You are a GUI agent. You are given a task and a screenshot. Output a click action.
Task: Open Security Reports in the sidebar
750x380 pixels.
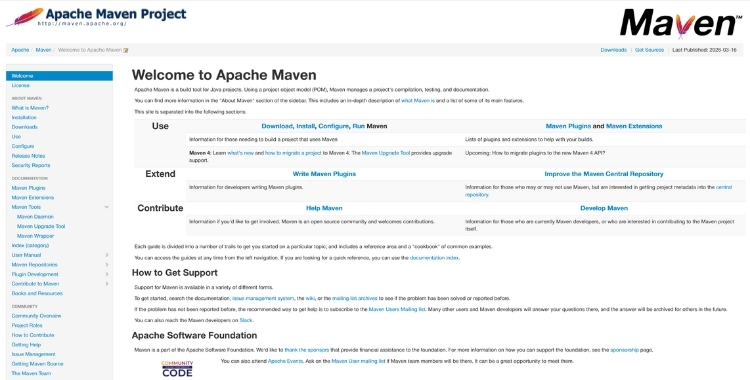coord(31,165)
